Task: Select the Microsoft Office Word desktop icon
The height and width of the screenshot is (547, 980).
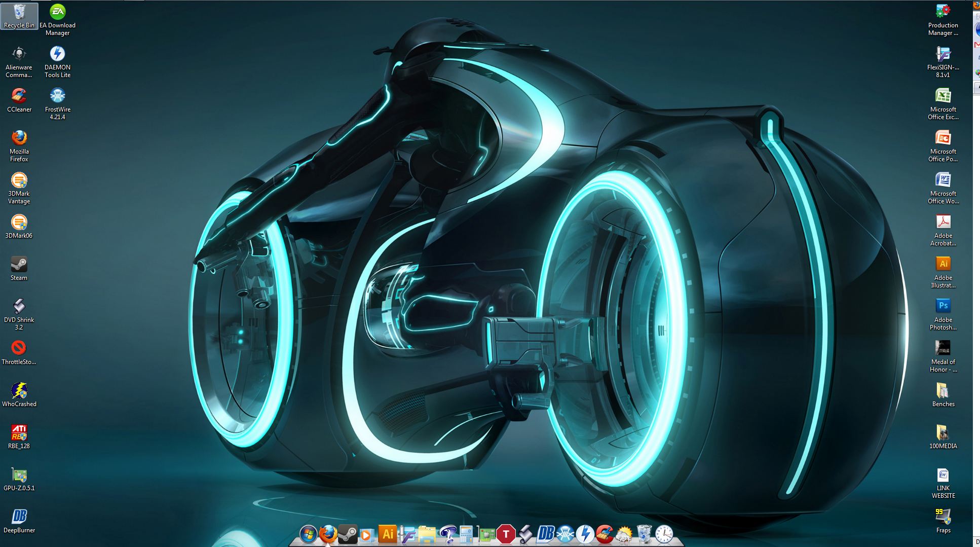Action: click(943, 188)
